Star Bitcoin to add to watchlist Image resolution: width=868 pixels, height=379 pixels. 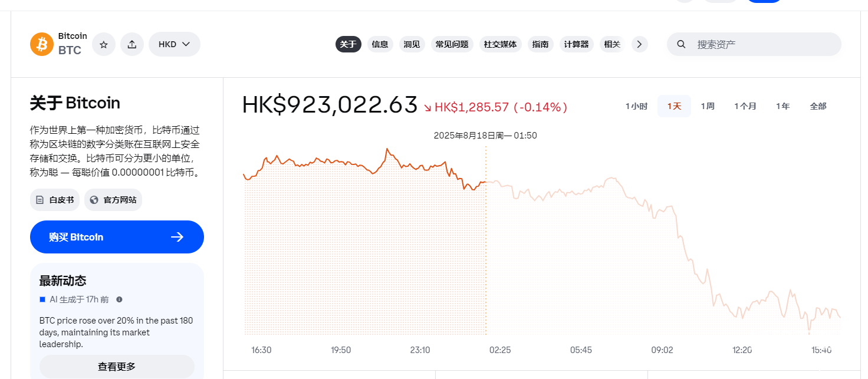104,44
